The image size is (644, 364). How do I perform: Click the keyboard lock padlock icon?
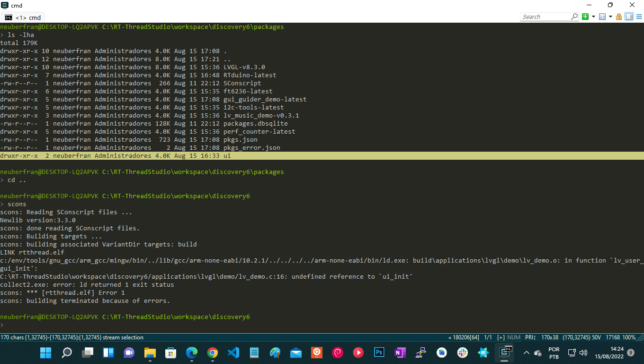point(619,16)
